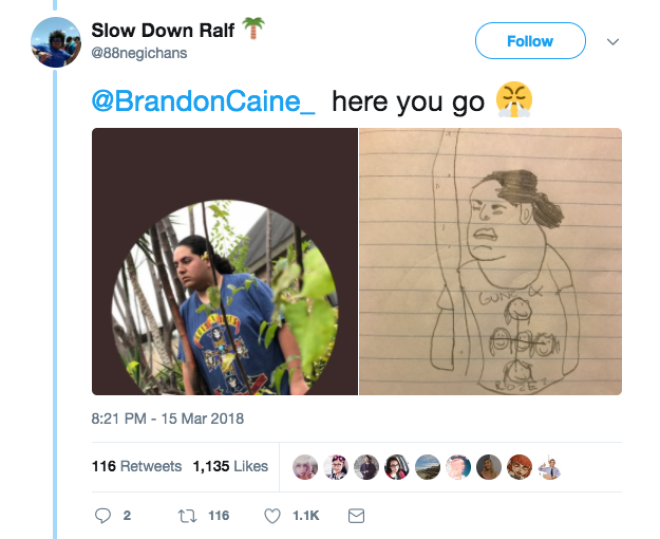Open the @BrandonCaine_ mention link

coord(203,101)
